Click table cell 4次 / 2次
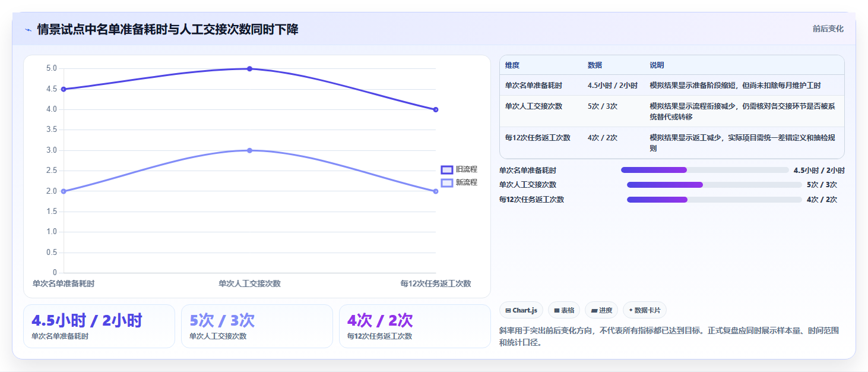This screenshot has width=868, height=372. click(603, 138)
